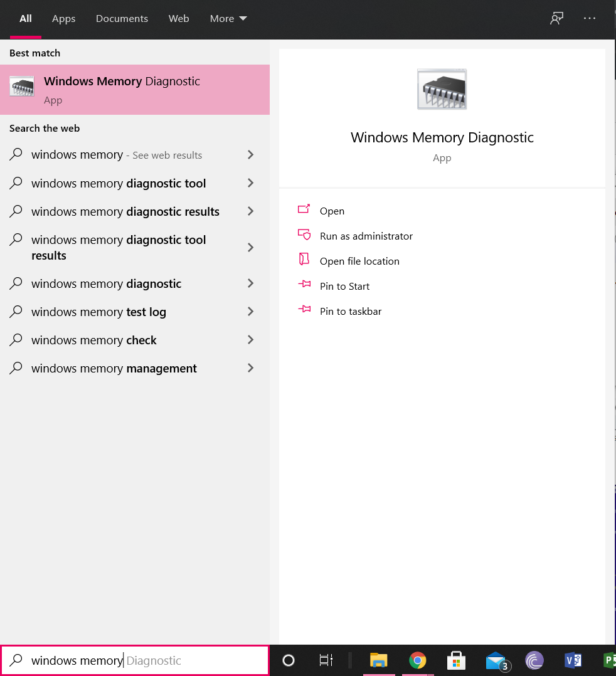Open Microsoft Store from the taskbar
The image size is (616, 676).
[x=456, y=660]
